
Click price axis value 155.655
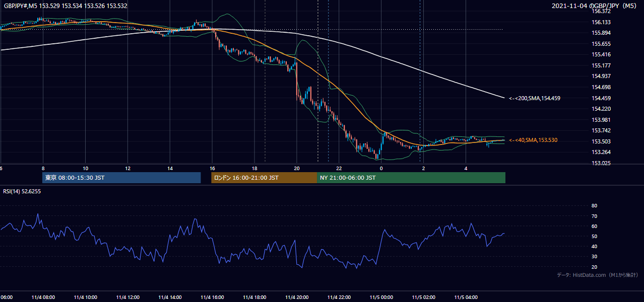(601, 44)
